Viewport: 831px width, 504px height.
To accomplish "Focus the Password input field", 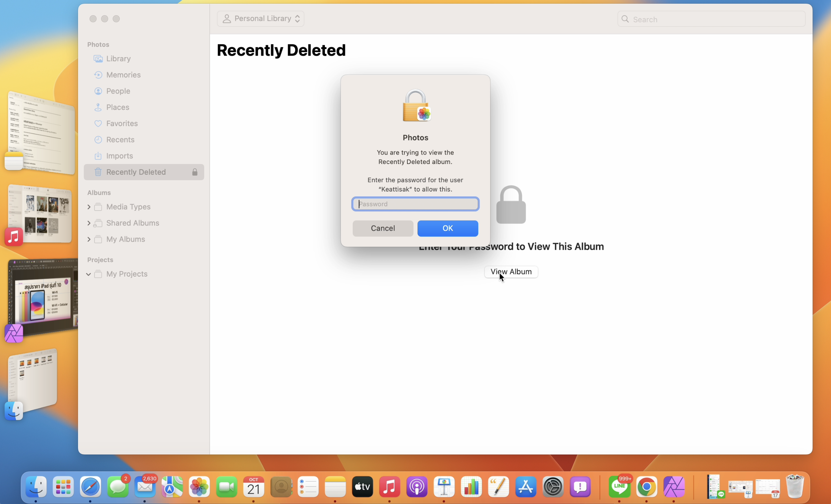I will [415, 204].
